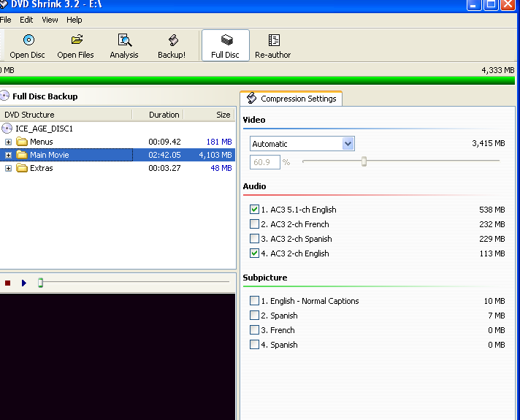Select Full Disc mode
Viewport: 520px width, 420px height.
(x=226, y=45)
